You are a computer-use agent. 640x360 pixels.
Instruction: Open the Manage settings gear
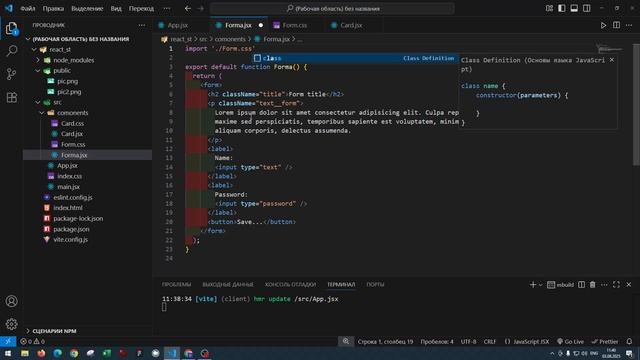tap(12, 324)
